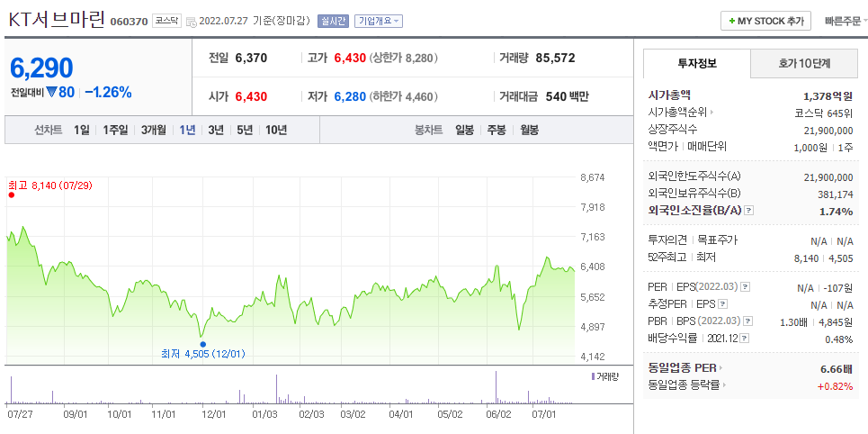Open the 동일업종 등락률 link

(684, 384)
